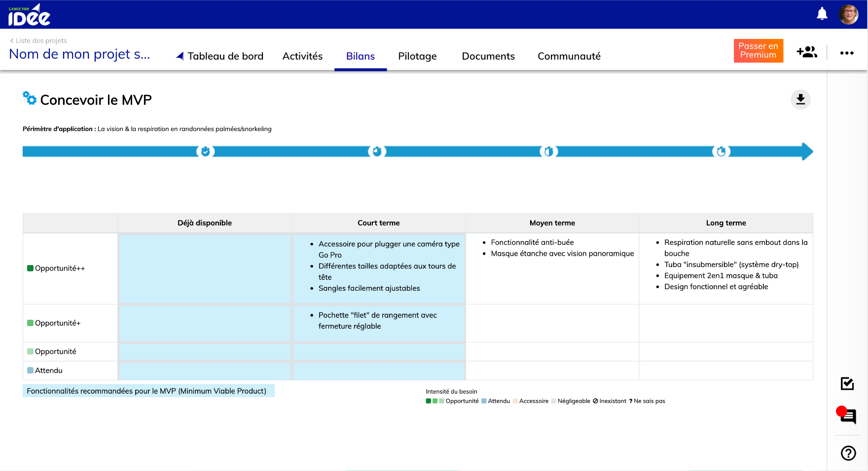Click 'Pochette filet de rangement' item
The image size is (868, 471).
click(377, 321)
